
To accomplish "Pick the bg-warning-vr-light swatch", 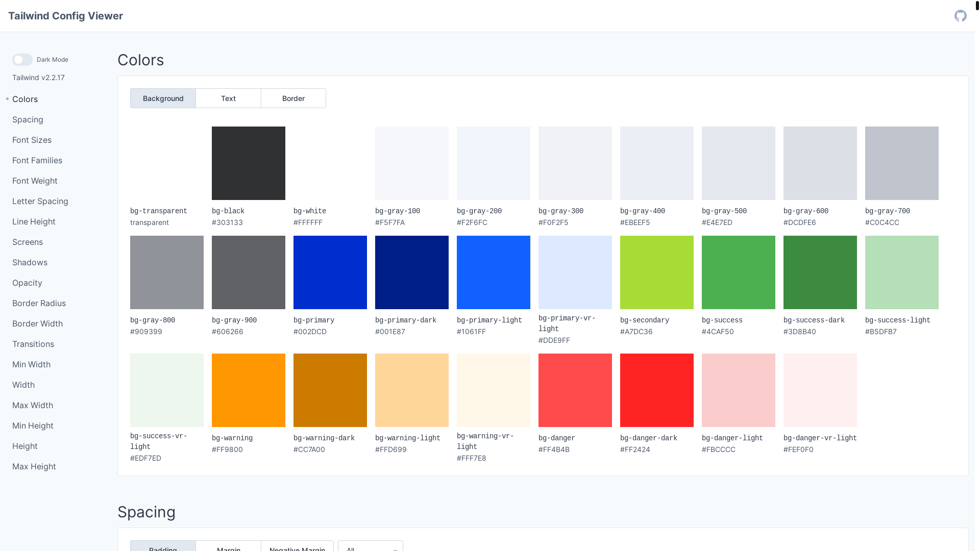I will (494, 390).
